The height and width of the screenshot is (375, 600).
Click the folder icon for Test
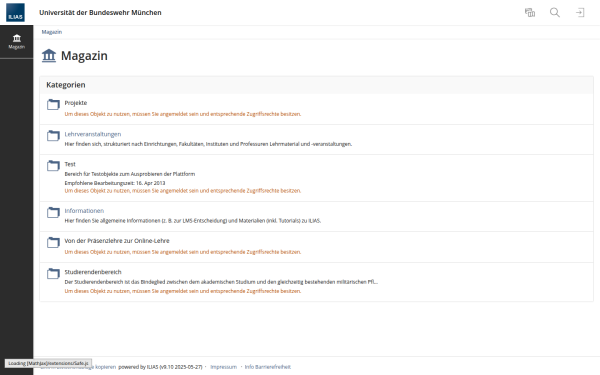click(53, 166)
